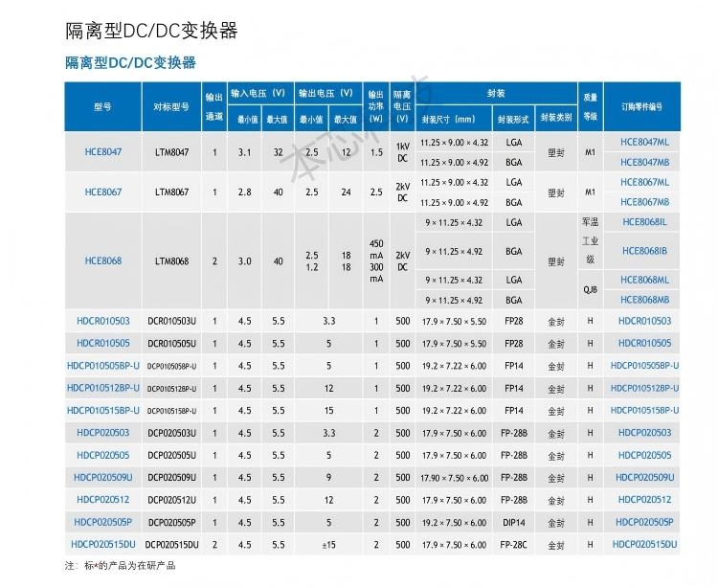
Task: Click the FP-28C package form cell
Action: [x=513, y=544]
